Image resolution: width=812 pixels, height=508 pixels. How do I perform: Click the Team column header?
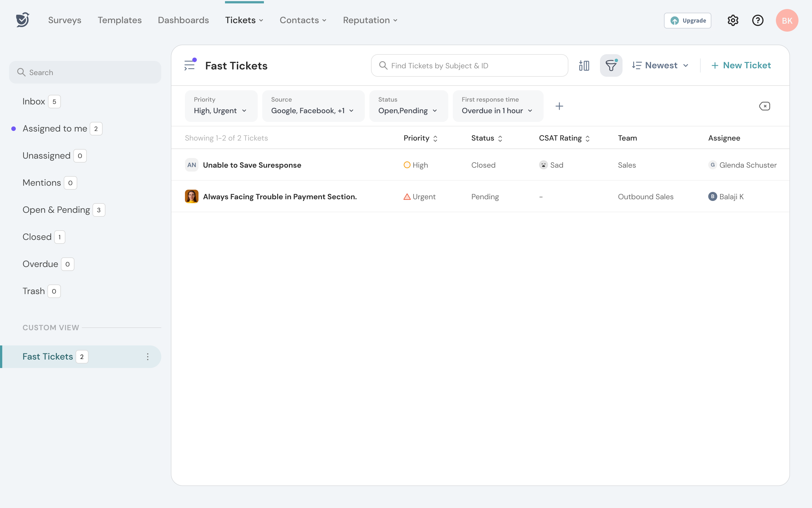pyautogui.click(x=627, y=138)
